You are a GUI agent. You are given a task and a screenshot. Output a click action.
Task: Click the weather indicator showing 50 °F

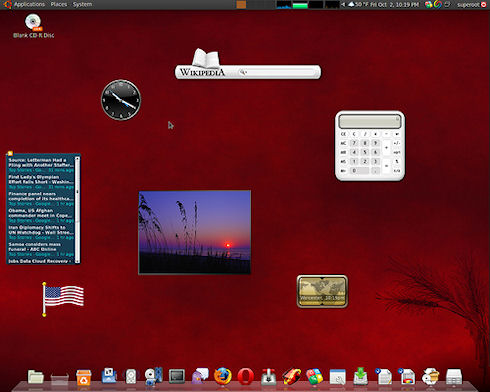pyautogui.click(x=359, y=4)
